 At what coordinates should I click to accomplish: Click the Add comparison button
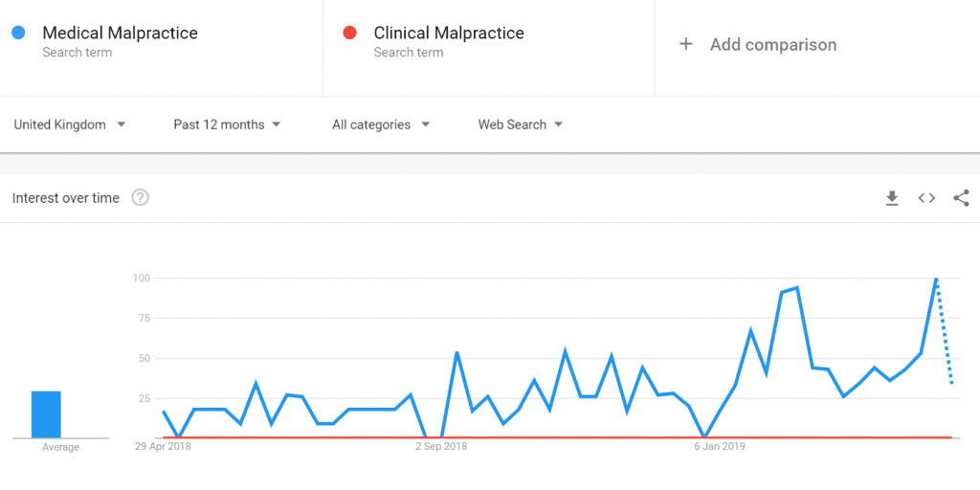coord(758,44)
